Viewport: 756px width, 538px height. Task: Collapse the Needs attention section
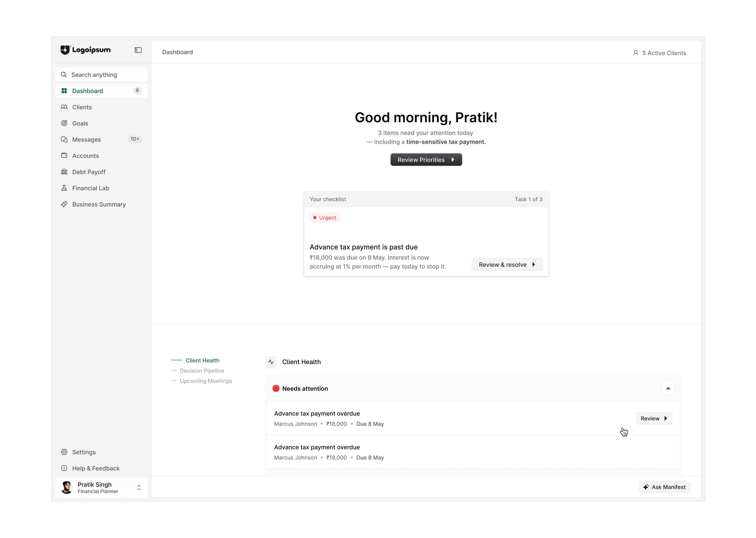pyautogui.click(x=668, y=388)
